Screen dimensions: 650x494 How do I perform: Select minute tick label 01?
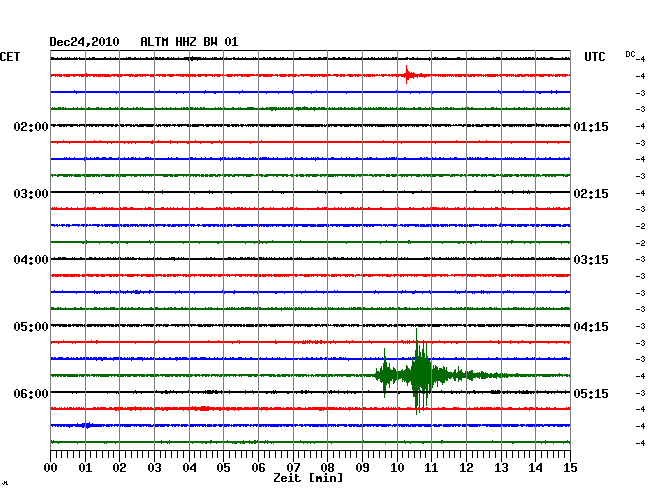[85, 467]
